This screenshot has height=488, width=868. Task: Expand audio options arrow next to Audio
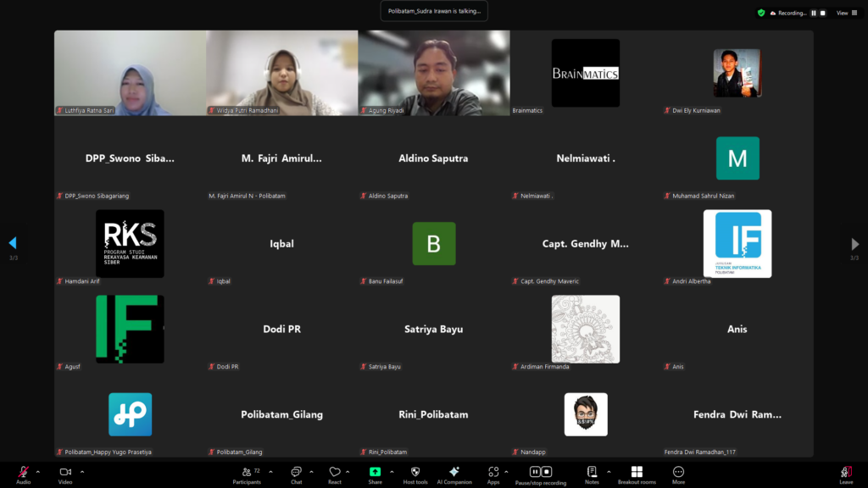(38, 471)
